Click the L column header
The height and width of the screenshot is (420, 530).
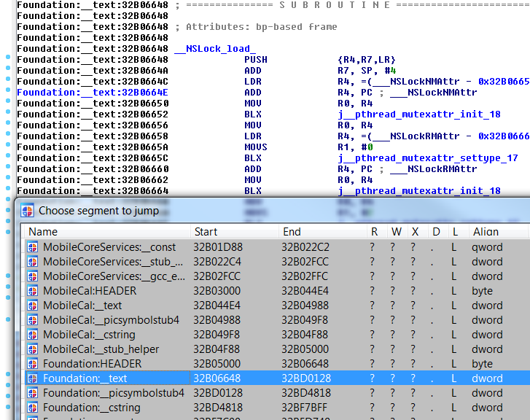tap(459, 232)
